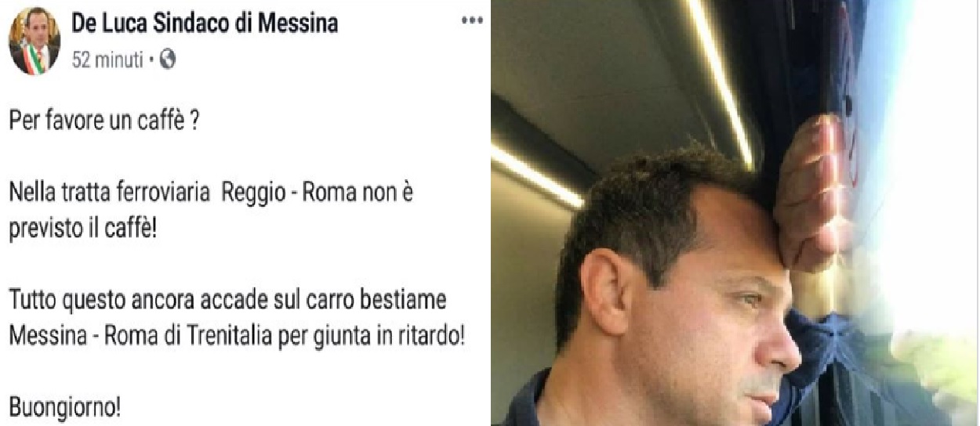This screenshot has width=980, height=426.
Task: Open the attached train selfie photo
Action: [x=735, y=213]
